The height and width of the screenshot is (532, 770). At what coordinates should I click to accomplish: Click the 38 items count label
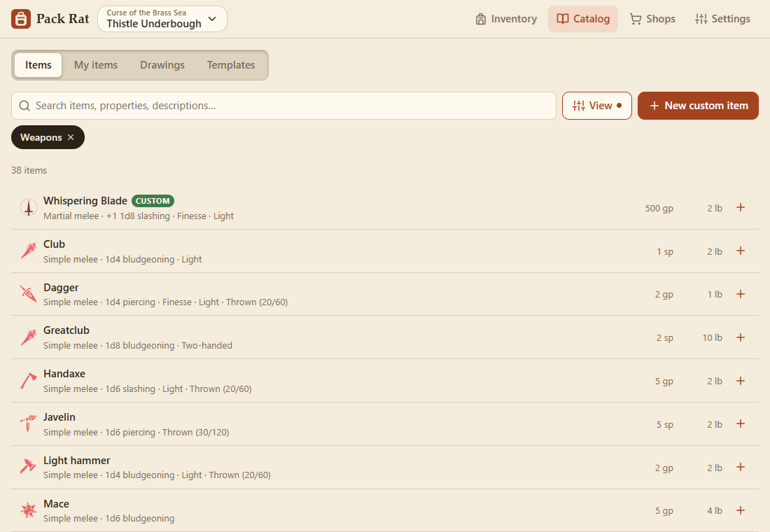pos(29,171)
